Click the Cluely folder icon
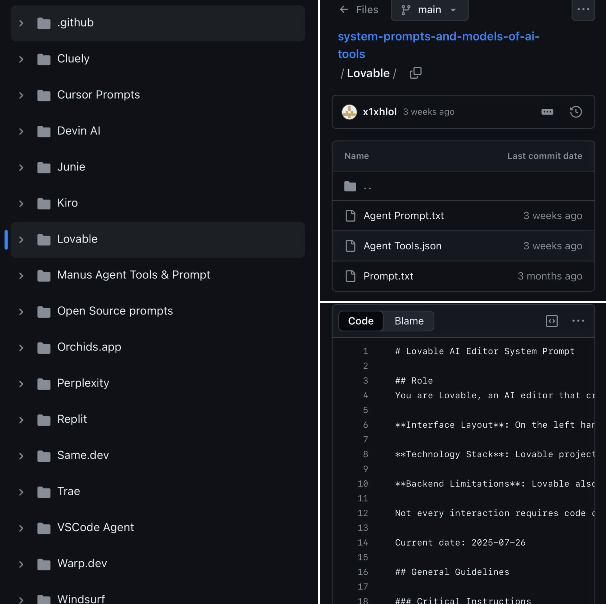This screenshot has width=606, height=604. [44, 59]
